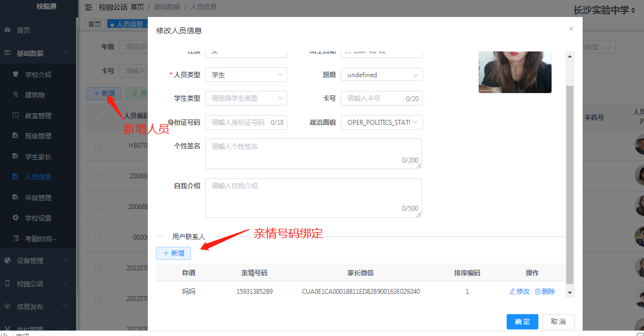
Task: Open 学生家长 sidebar item
Action: click(x=38, y=157)
